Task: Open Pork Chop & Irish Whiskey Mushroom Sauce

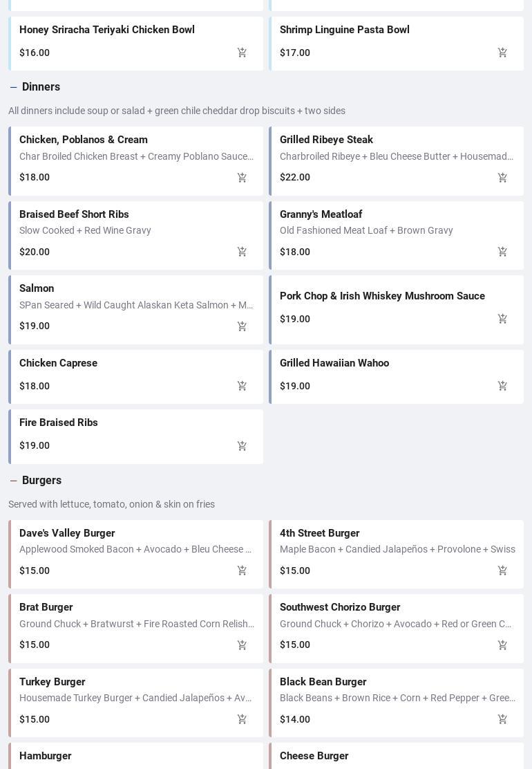Action: (381, 296)
